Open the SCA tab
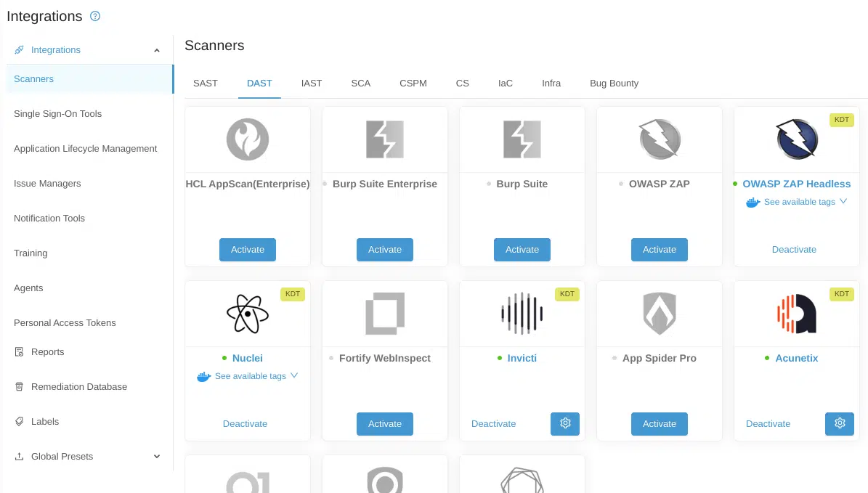This screenshot has height=493, width=868. pos(361,83)
